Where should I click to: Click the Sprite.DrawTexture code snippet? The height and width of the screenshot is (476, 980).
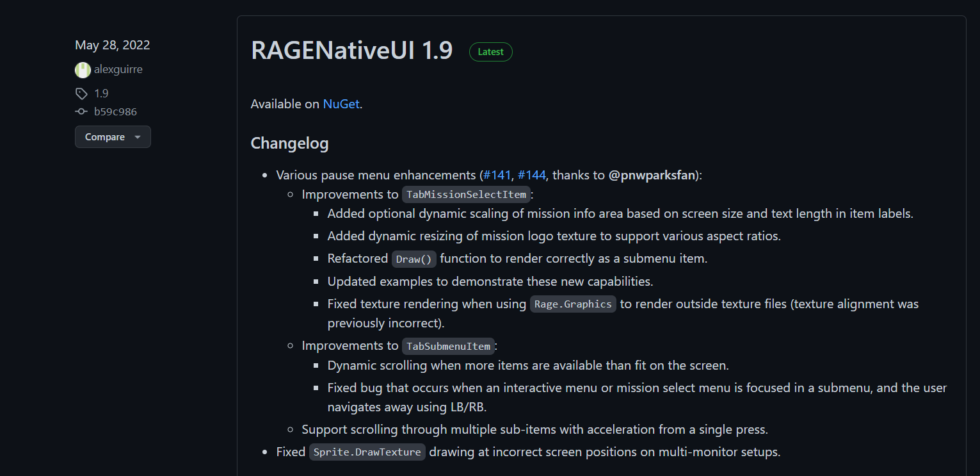[x=367, y=452]
